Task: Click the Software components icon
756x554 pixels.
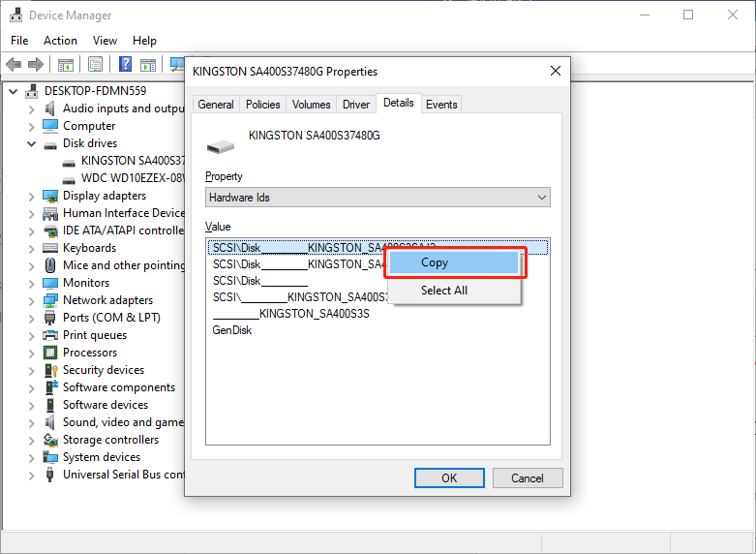Action: coord(50,387)
